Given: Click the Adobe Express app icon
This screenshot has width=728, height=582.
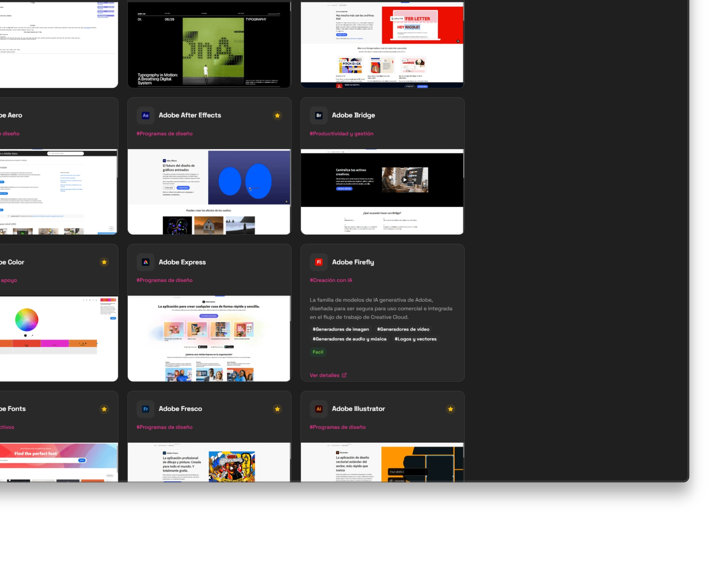Looking at the screenshot, I should click(146, 262).
